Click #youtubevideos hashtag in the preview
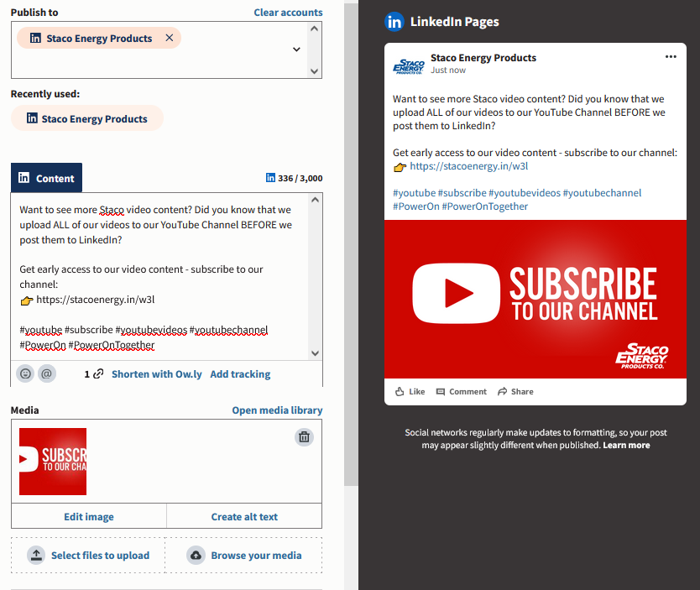 point(525,193)
